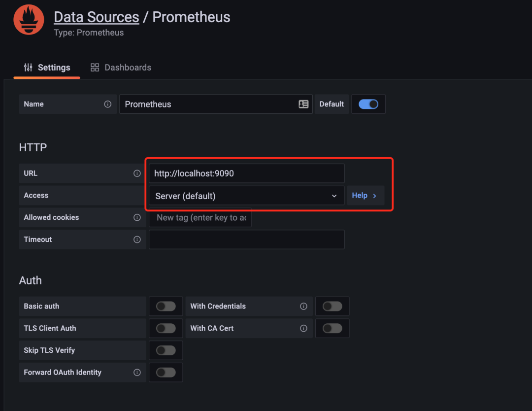Viewport: 532px width, 411px height.
Task: Open the Access Server (default) dropdown
Action: click(246, 196)
